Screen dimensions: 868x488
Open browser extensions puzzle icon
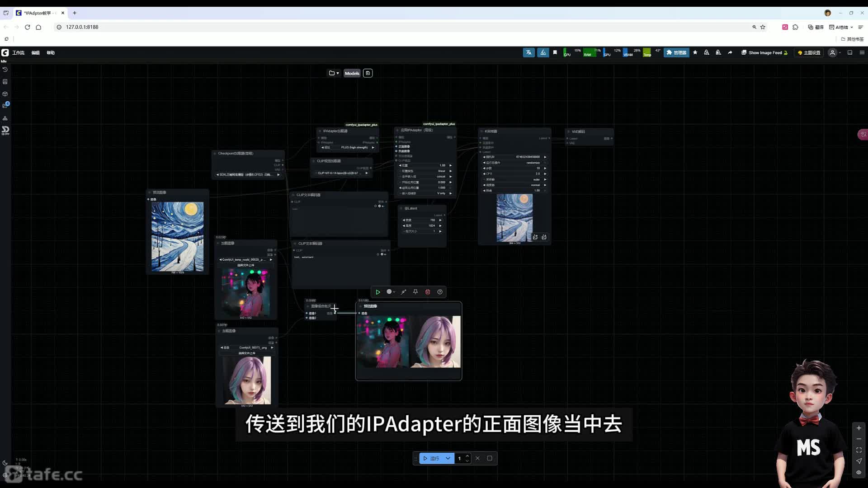pyautogui.click(x=796, y=27)
